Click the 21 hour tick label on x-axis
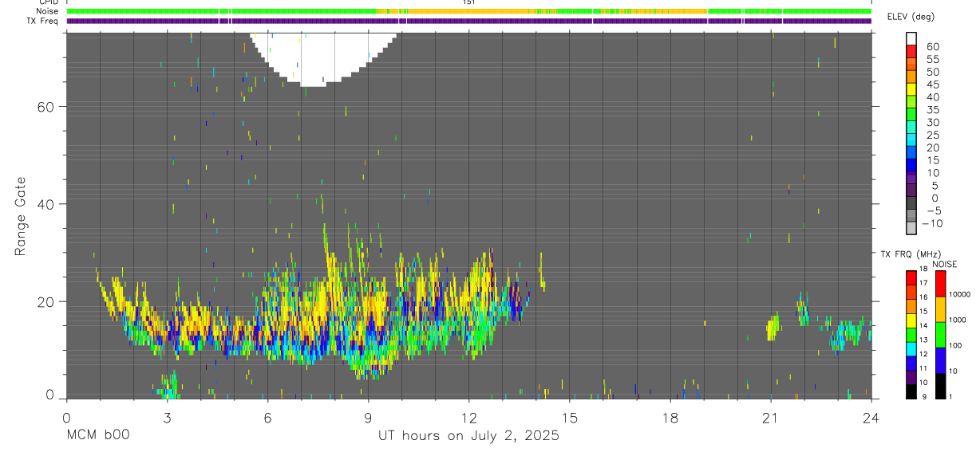The height and width of the screenshot is (452, 980). (x=771, y=418)
